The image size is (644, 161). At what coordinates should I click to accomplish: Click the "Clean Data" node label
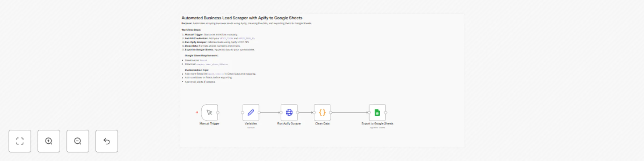(x=322, y=123)
